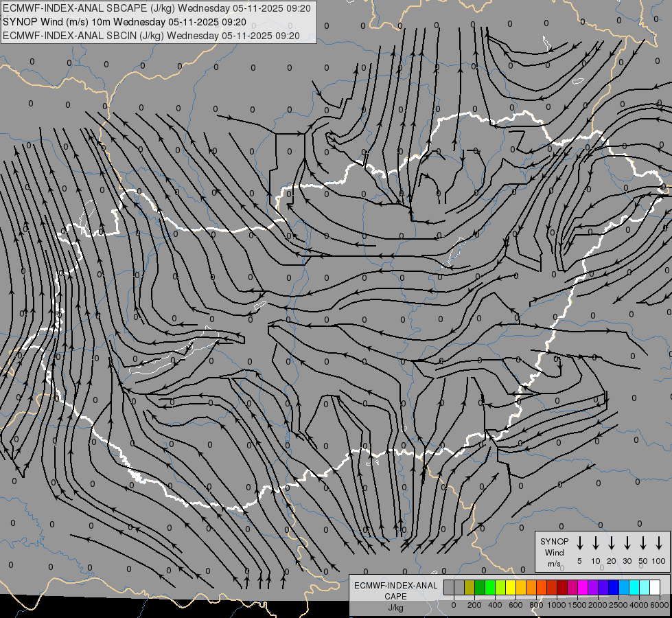Click the 5 m/s wind arrow in legend

[x=580, y=543]
